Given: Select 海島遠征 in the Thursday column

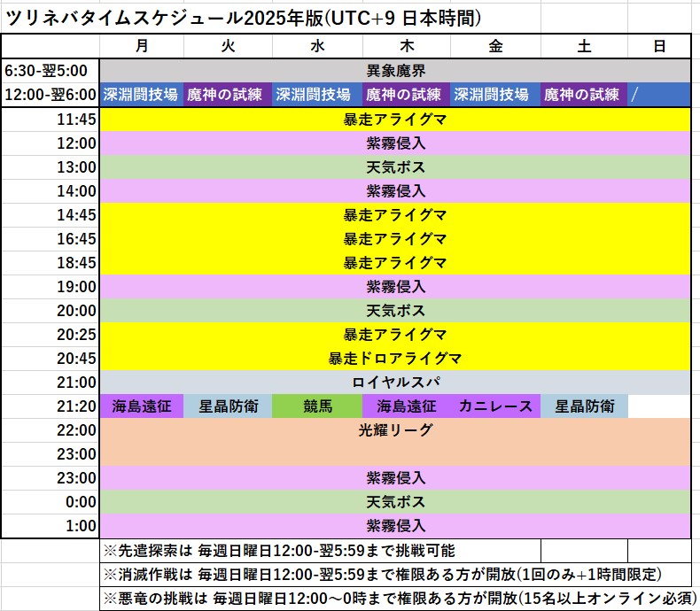Looking at the screenshot, I should pyautogui.click(x=406, y=406).
